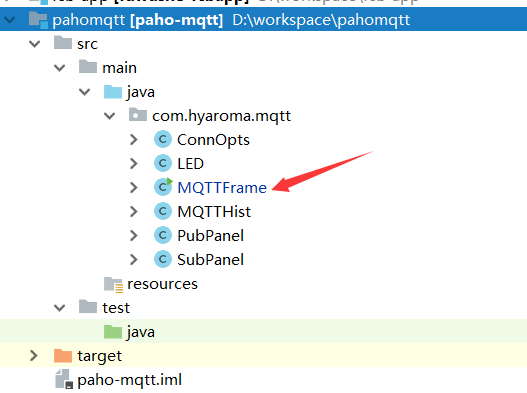Viewport: 527px width, 393px height.
Task: Click the green test java folder icon
Action: 113,331
